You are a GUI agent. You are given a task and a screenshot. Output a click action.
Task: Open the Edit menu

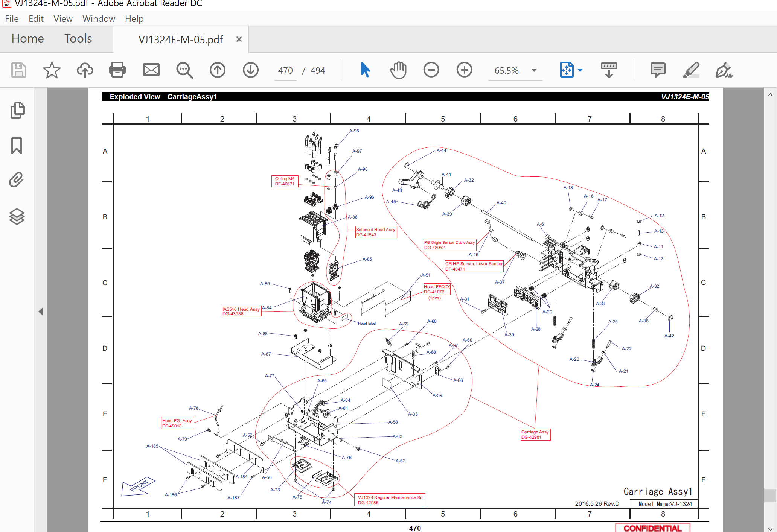pyautogui.click(x=36, y=19)
